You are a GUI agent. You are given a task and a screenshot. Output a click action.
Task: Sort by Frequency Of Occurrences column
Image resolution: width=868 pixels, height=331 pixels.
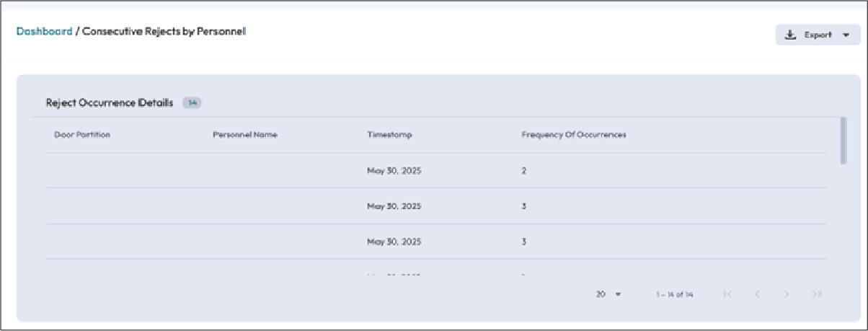coord(574,135)
